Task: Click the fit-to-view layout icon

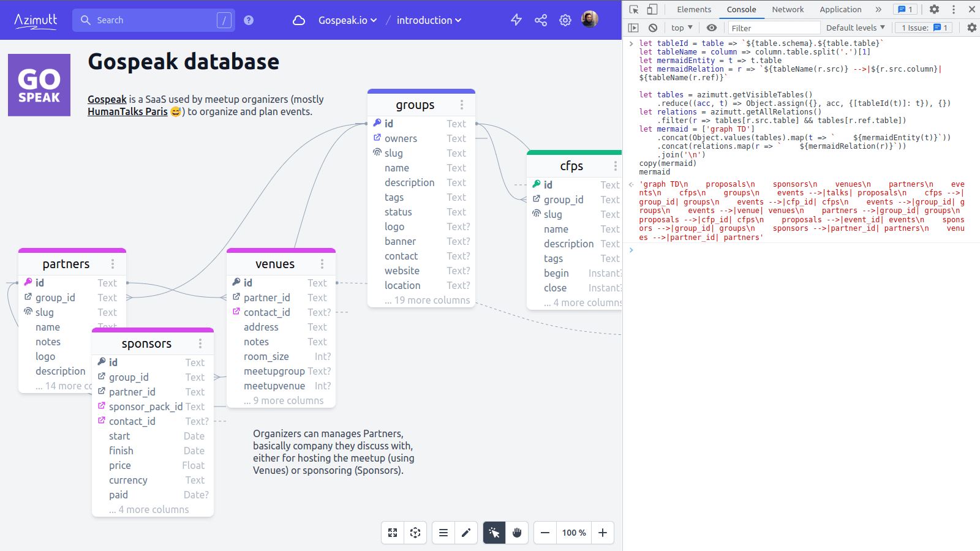Action: [x=415, y=533]
